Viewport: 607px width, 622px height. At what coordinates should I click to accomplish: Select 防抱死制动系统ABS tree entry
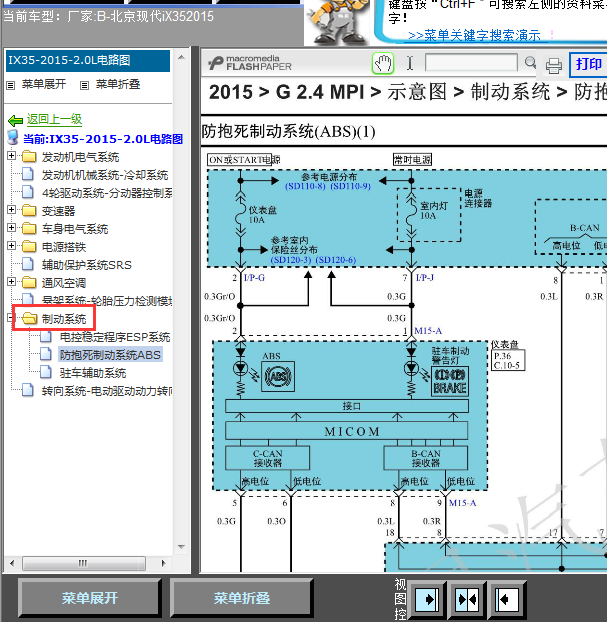110,355
